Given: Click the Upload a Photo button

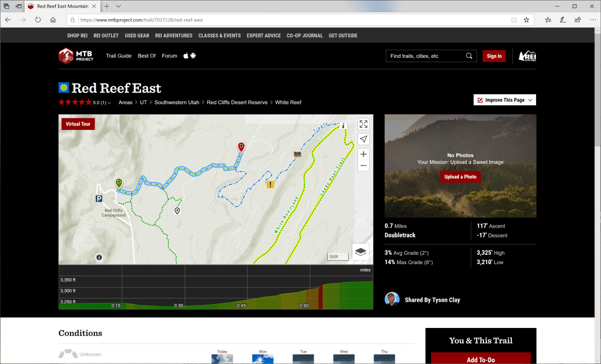Looking at the screenshot, I should [460, 177].
